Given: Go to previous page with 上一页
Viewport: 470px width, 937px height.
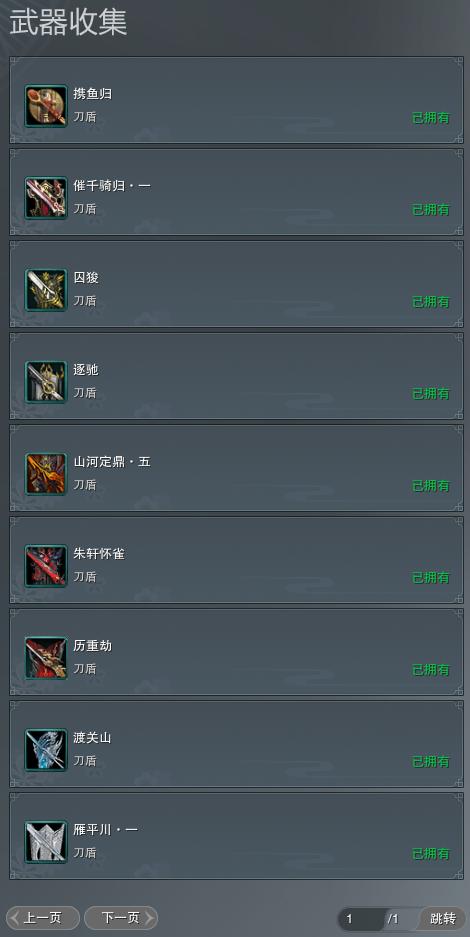Looking at the screenshot, I should tap(42, 918).
